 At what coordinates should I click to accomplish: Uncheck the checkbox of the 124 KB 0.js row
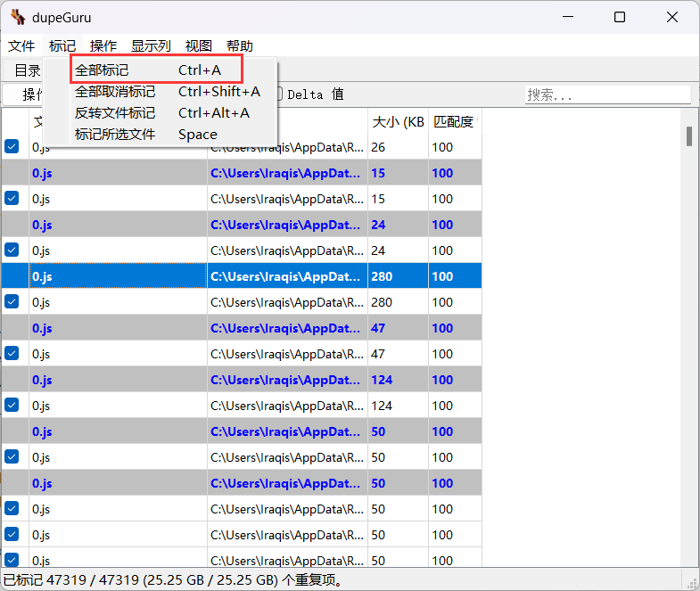point(12,406)
